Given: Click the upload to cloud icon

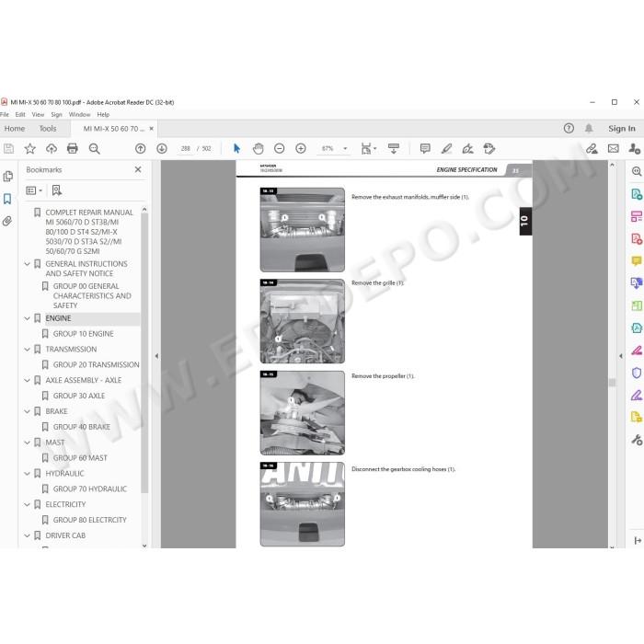Looking at the screenshot, I should tap(52, 149).
